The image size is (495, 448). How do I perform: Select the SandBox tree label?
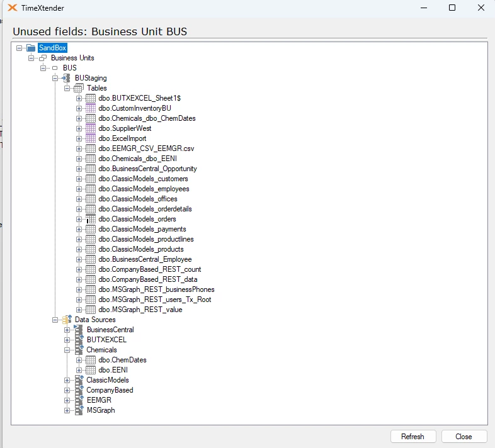tap(52, 48)
